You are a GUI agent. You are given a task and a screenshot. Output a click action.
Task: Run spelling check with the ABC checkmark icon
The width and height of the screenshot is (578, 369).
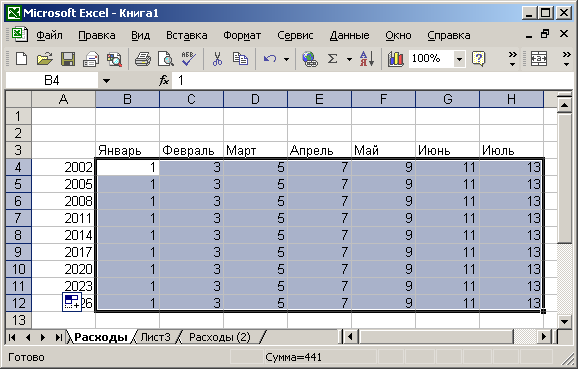(x=189, y=59)
